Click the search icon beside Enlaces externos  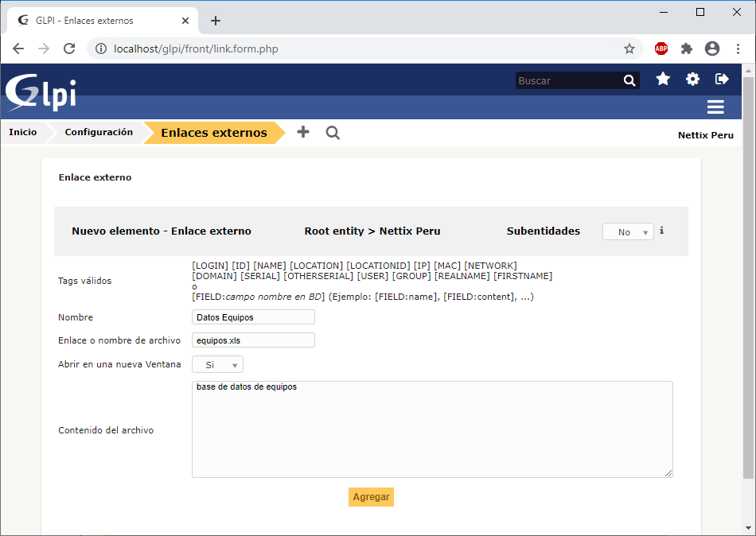333,133
